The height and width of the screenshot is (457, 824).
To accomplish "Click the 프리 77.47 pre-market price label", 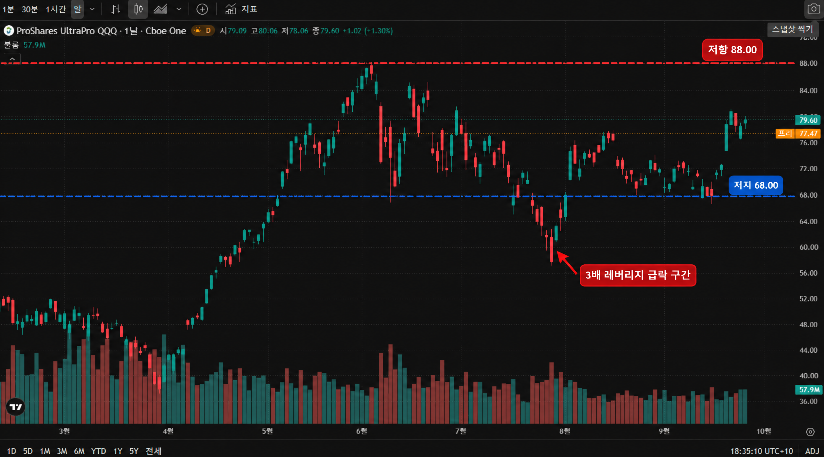I will pos(798,133).
